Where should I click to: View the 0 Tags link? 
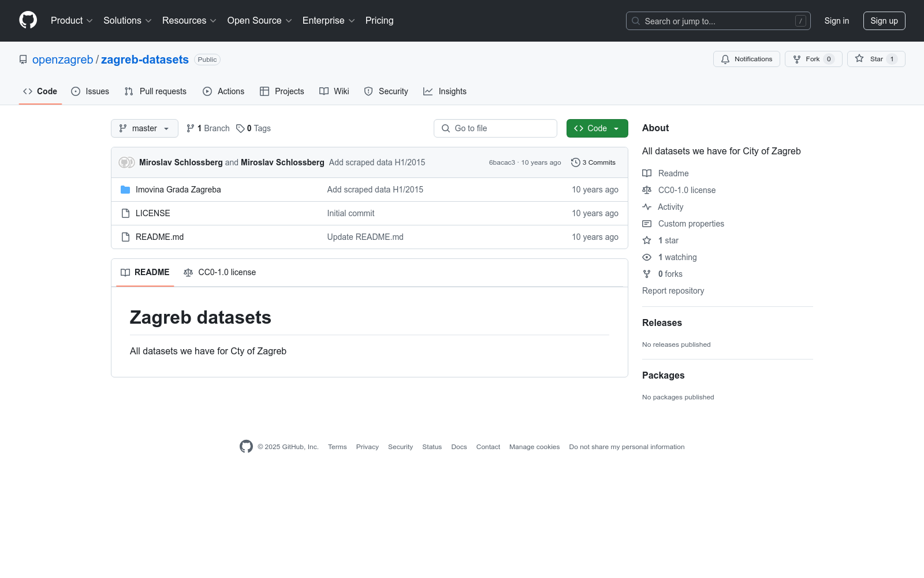254,128
